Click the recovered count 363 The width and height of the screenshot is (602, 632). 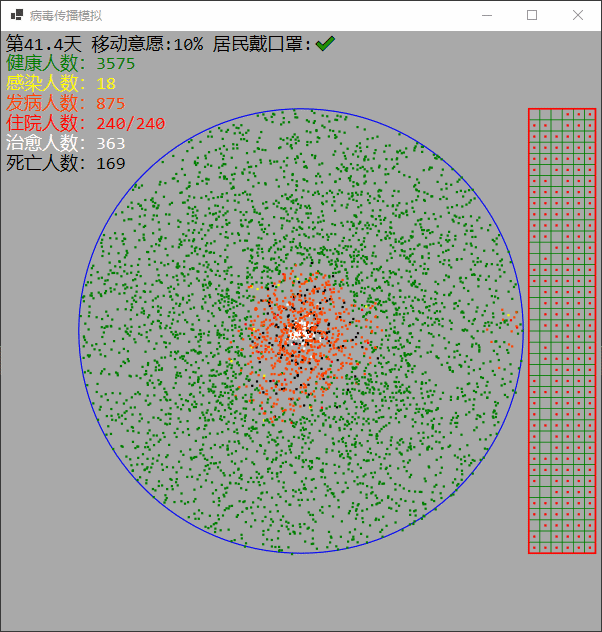[x=111, y=143]
